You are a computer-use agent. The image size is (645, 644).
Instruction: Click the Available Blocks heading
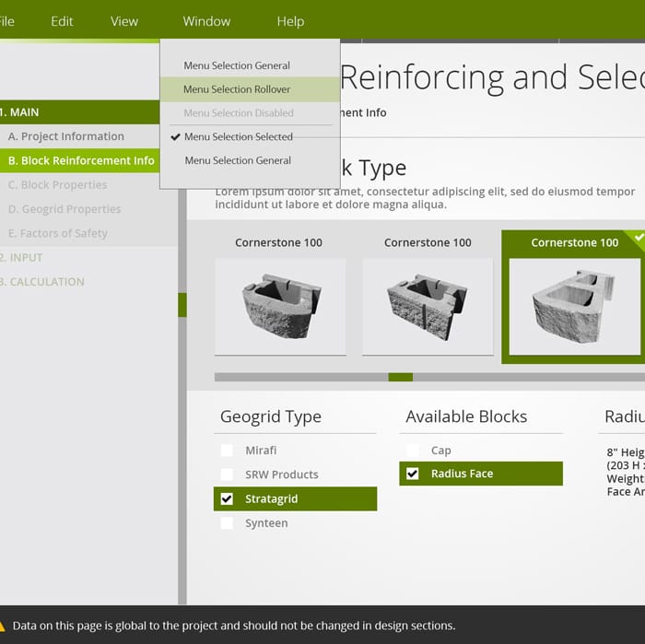coord(466,416)
